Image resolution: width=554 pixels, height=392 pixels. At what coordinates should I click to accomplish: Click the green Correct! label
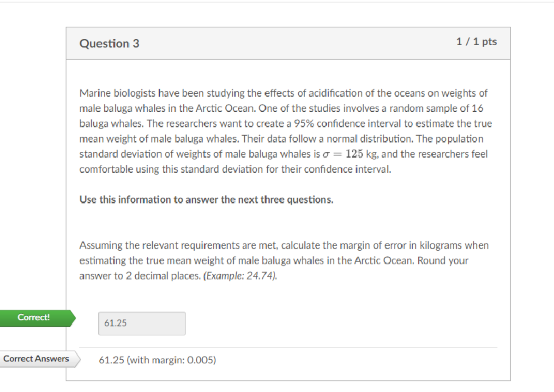tap(34, 318)
